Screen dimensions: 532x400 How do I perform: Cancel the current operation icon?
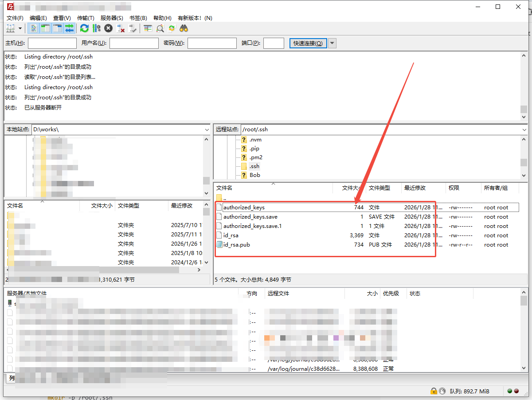click(x=108, y=28)
